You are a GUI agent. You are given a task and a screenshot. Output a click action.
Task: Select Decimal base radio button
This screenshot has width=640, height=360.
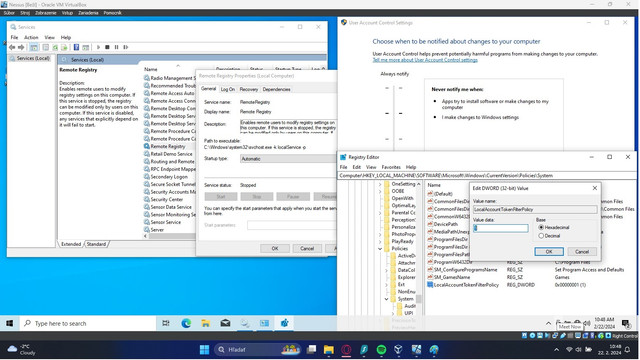[541, 236]
